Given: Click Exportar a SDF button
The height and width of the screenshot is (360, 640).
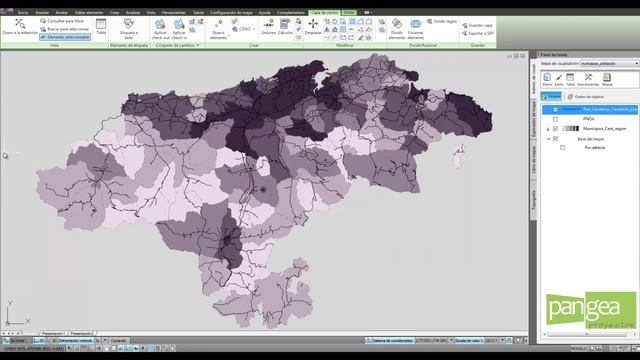Looking at the screenshot, I should pyautogui.click(x=478, y=33).
